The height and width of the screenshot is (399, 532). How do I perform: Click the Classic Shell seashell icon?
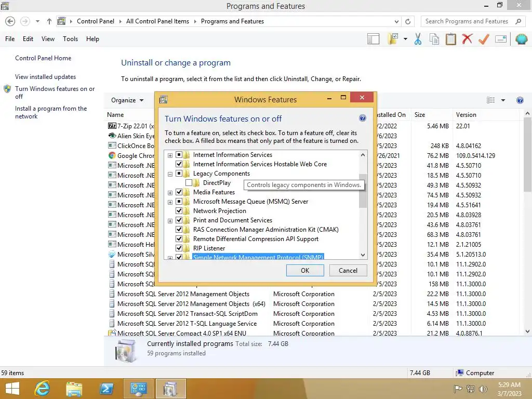[x=521, y=39]
